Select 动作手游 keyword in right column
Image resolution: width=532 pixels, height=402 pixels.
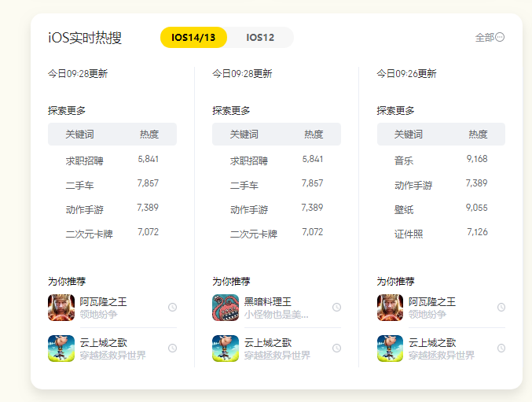point(413,185)
